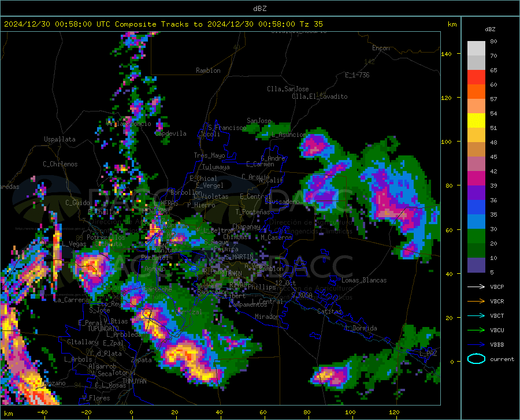Click the VBCP legend label
The height and width of the screenshot is (420, 520).
tap(497, 287)
